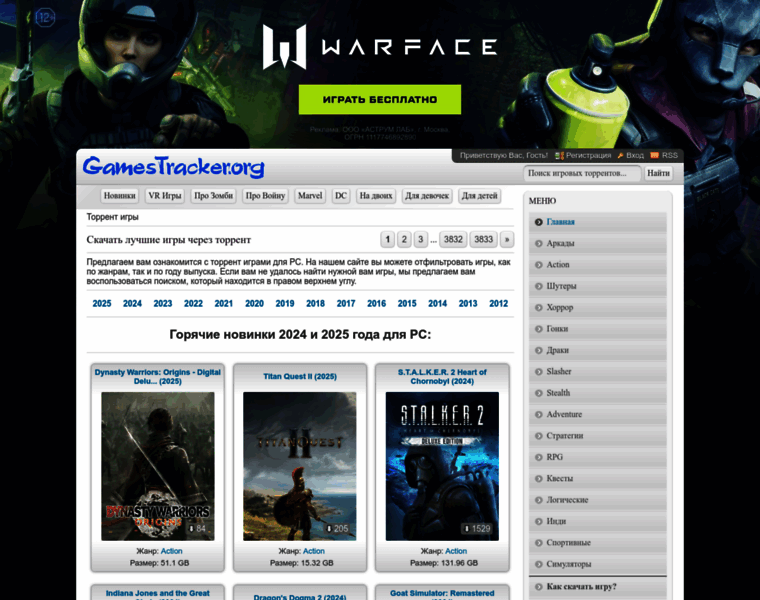
Task: Filter games by year 2020
Action: point(254,304)
